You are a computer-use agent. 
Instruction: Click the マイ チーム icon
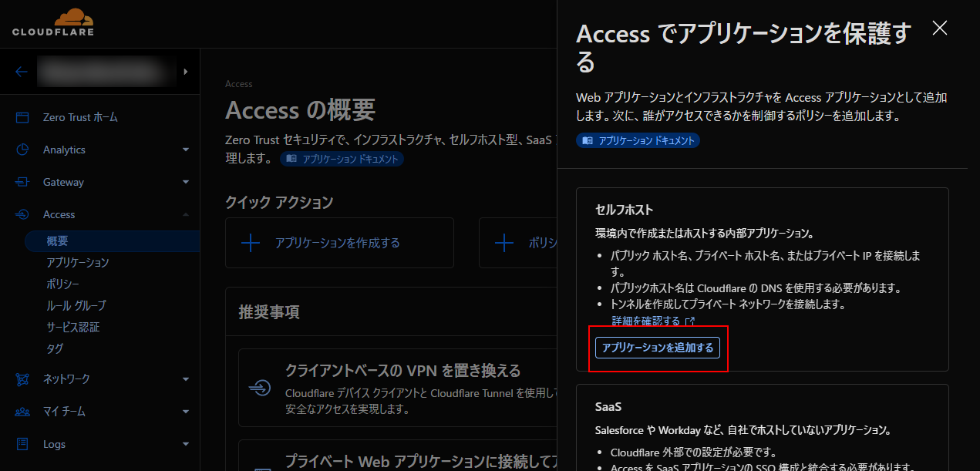pos(22,411)
